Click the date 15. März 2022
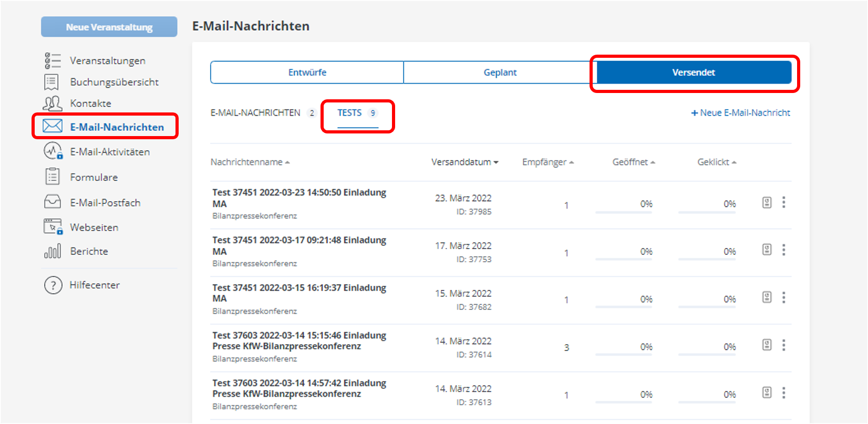868x424 pixels. (x=463, y=293)
